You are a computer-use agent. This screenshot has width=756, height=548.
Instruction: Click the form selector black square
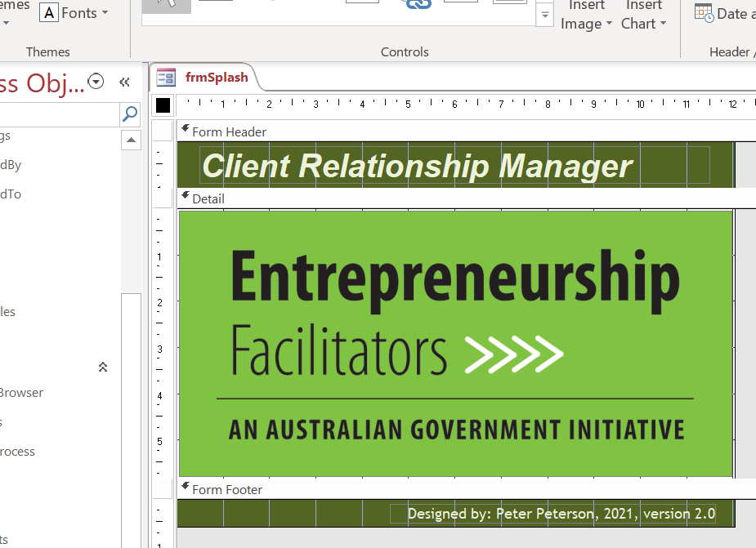click(x=163, y=105)
